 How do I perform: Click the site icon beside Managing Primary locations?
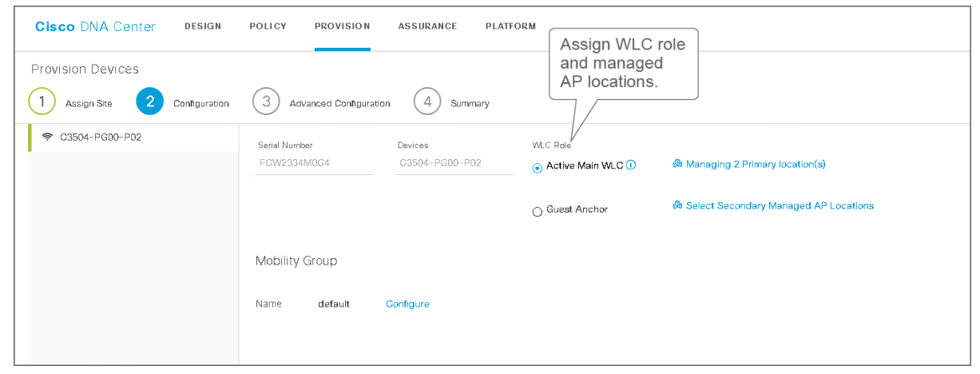click(x=677, y=165)
